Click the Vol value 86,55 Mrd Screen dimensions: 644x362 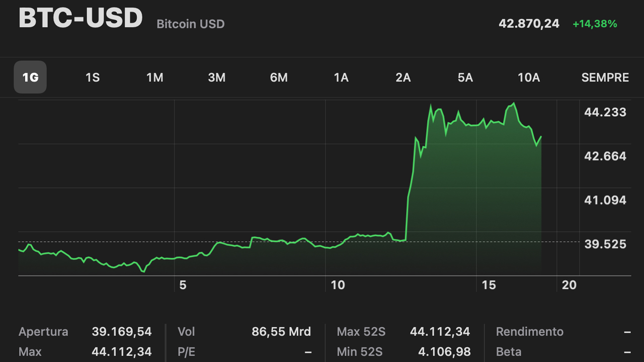coord(281,332)
